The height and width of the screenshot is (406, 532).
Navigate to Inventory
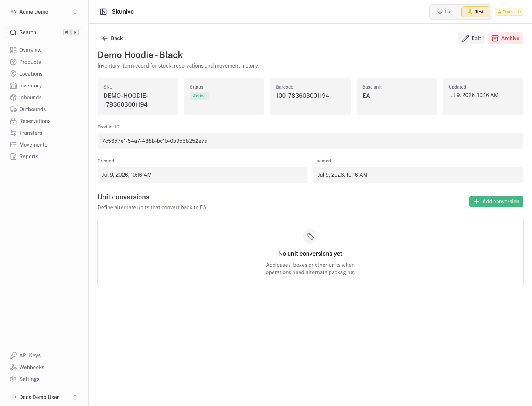(x=44, y=86)
